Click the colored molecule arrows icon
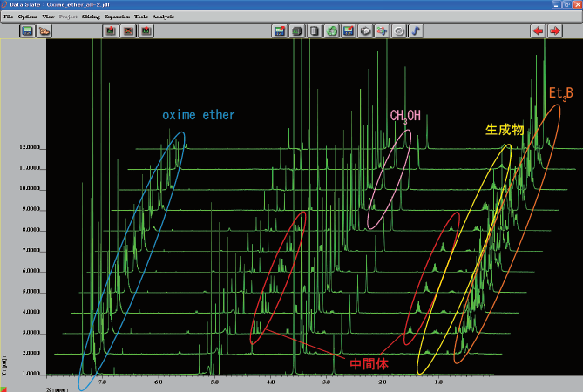This screenshot has width=583, height=392. tap(382, 30)
